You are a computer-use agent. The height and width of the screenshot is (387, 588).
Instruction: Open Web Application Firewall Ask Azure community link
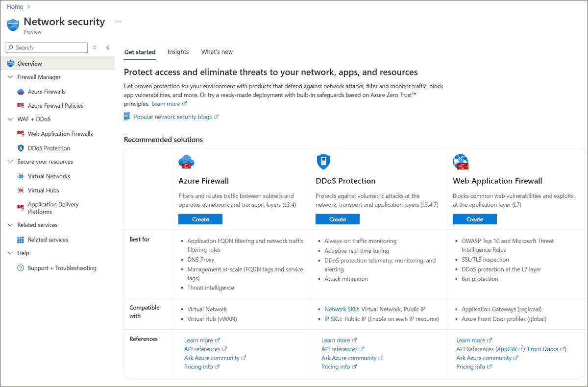(x=487, y=358)
